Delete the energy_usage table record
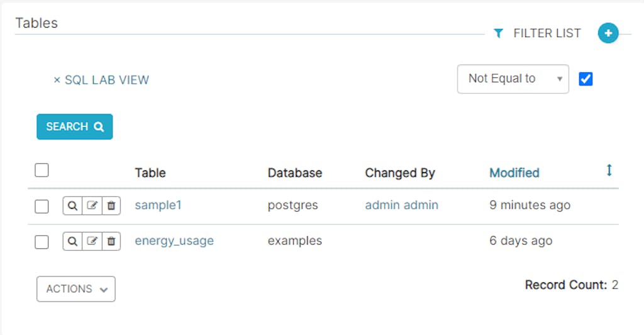Image resolution: width=644 pixels, height=335 pixels. (x=111, y=241)
